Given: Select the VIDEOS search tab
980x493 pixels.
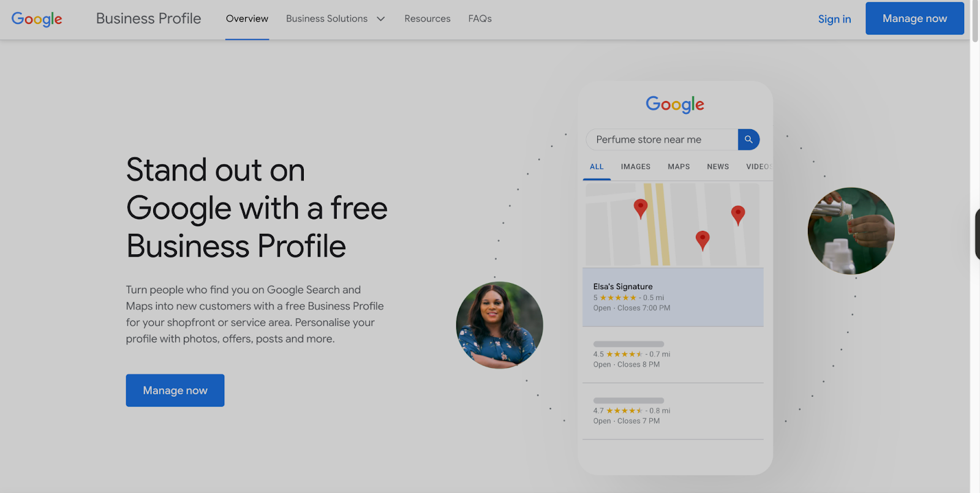Looking at the screenshot, I should click(x=759, y=167).
